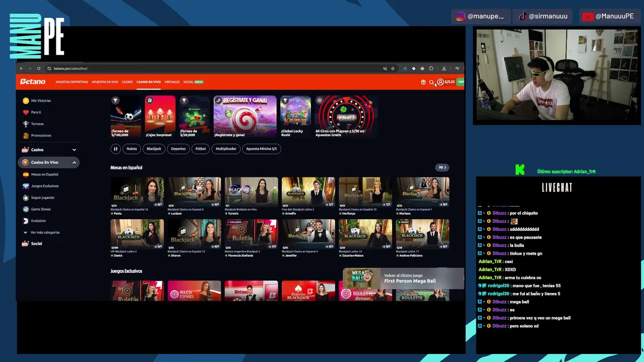Open the Torneo de S/100,000 promo card
644x362 pixels.
click(126, 117)
